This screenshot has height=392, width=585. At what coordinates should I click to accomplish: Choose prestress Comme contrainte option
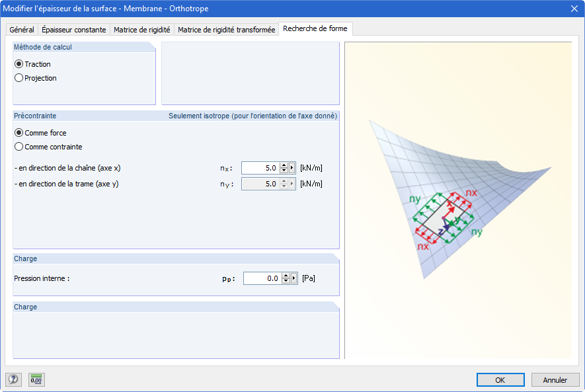pyautogui.click(x=48, y=147)
